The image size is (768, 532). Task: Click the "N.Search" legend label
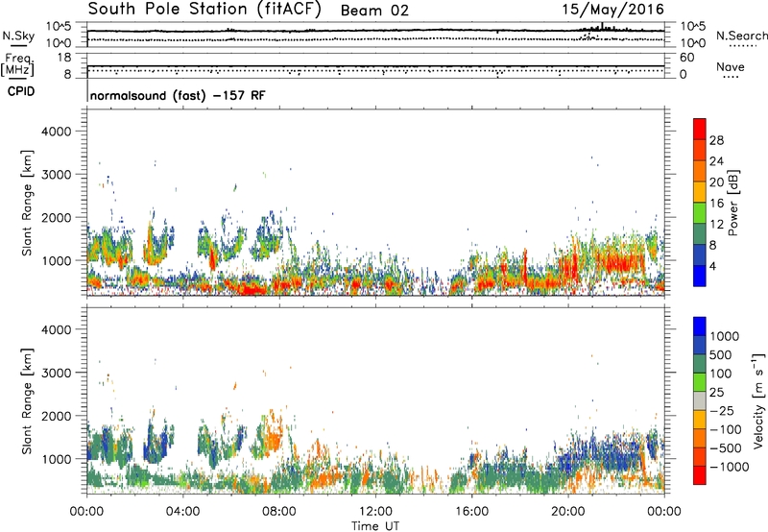741,36
